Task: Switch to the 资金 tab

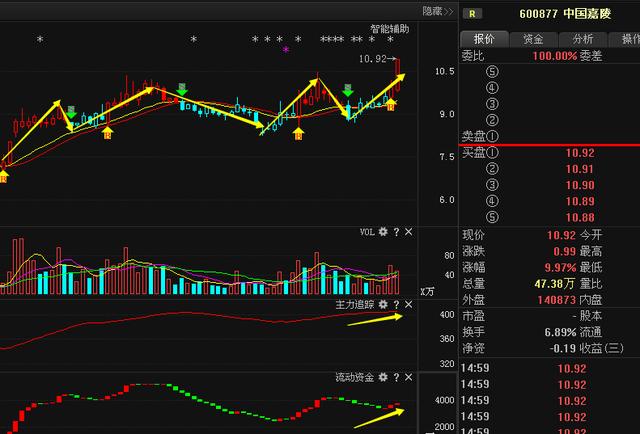Action: pos(533,39)
